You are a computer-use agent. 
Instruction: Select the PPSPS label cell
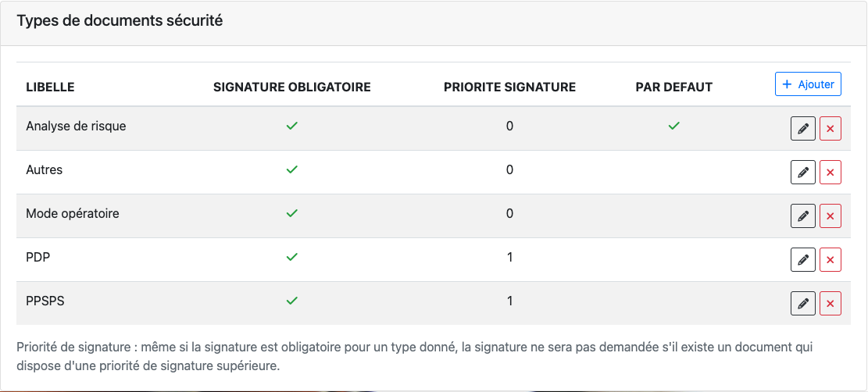45,301
